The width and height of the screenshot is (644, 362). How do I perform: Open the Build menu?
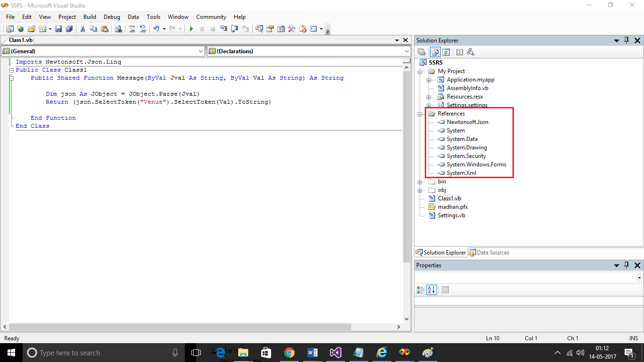click(x=90, y=16)
